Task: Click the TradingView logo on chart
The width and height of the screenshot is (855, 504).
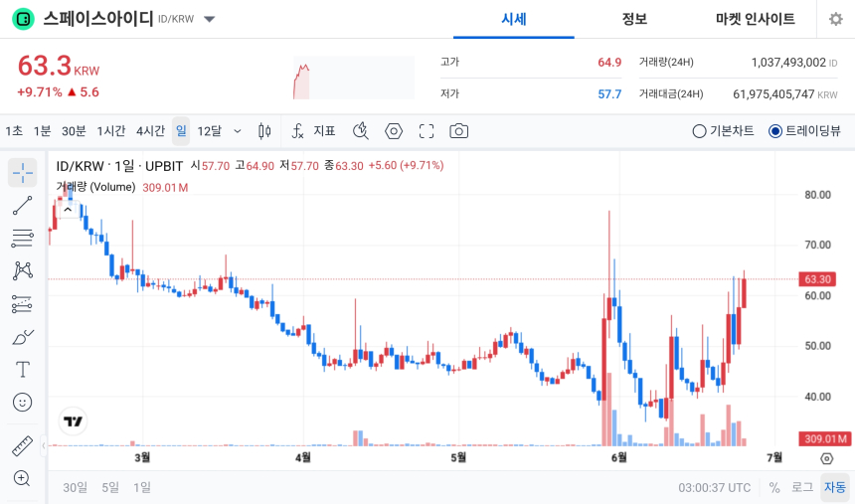Action: [73, 421]
